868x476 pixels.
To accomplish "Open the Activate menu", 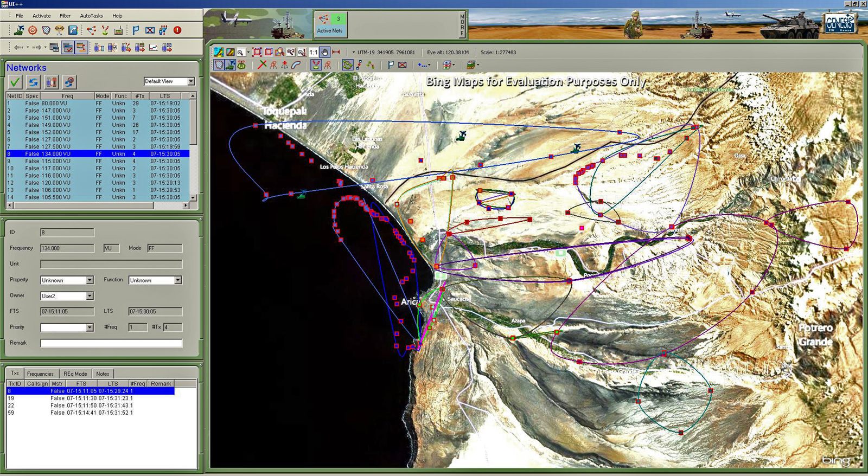I will (x=42, y=16).
